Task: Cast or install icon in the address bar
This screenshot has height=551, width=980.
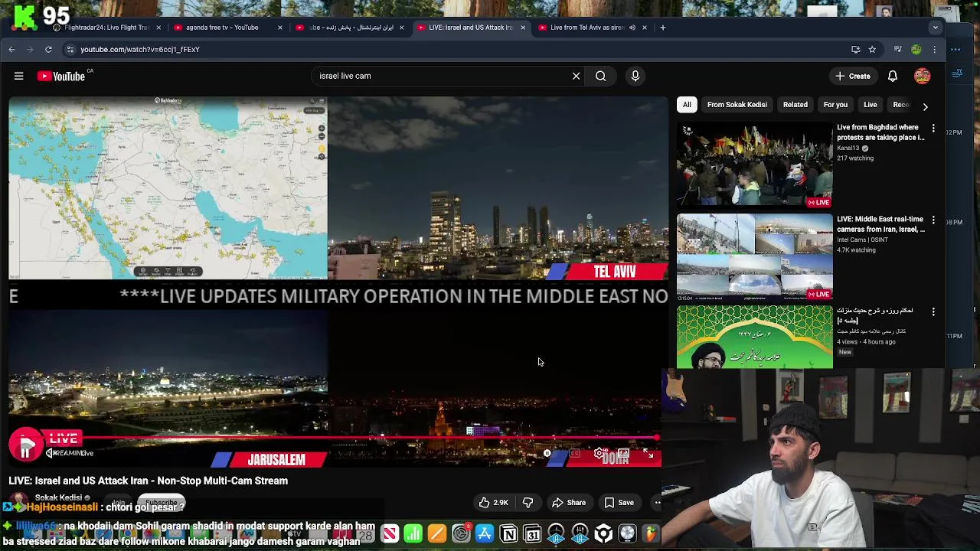Action: pos(855,49)
